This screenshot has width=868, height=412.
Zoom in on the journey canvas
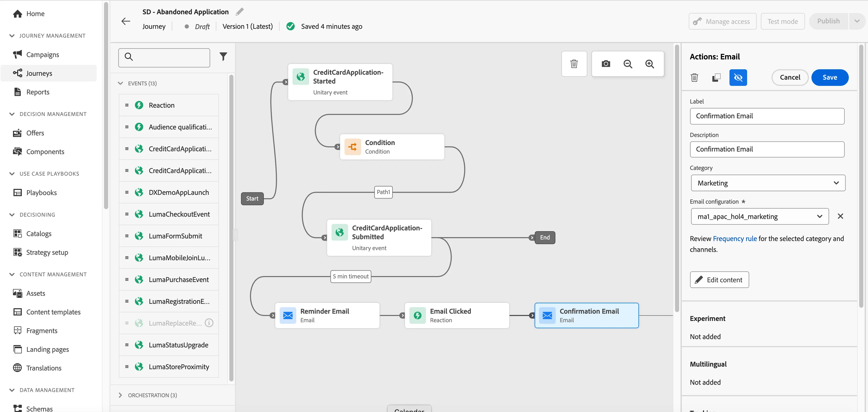(649, 64)
